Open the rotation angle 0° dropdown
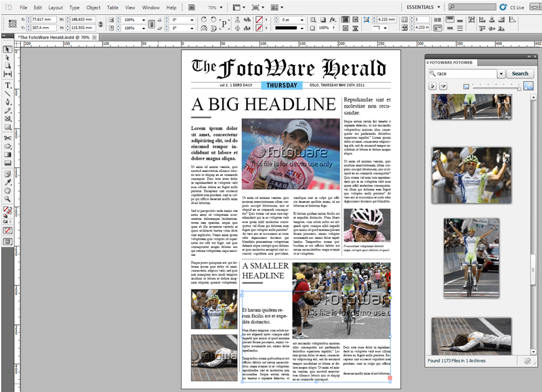This screenshot has height=392, width=542. (x=192, y=20)
